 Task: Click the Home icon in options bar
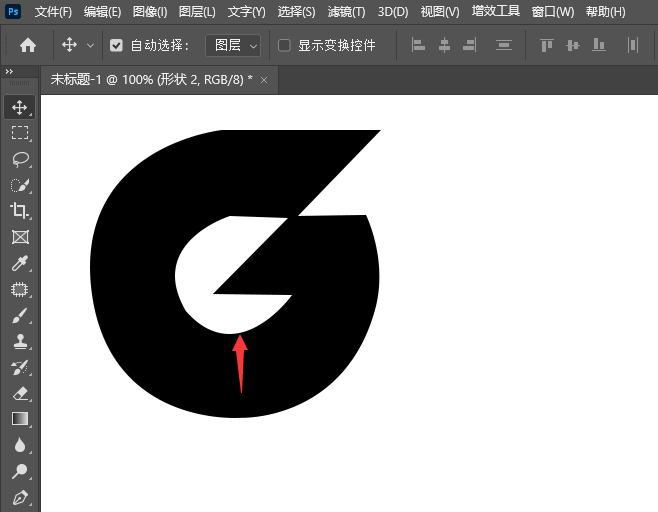pos(28,45)
